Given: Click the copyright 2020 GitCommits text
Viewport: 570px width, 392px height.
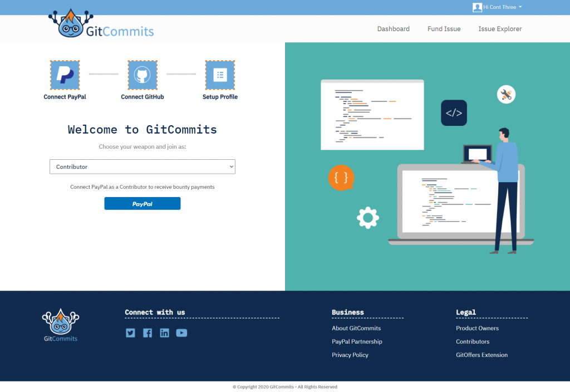Looking at the screenshot, I should pos(285,387).
